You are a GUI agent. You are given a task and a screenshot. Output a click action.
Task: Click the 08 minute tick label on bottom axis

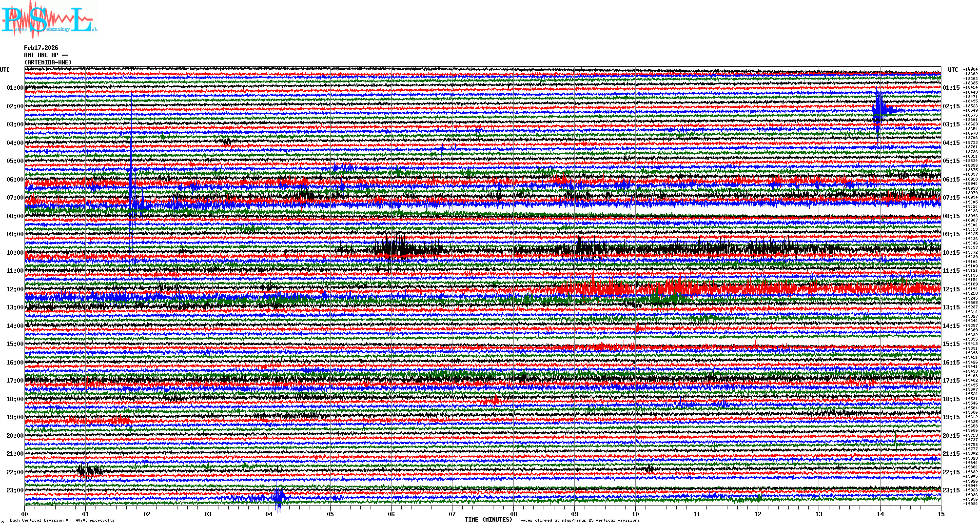(513, 514)
